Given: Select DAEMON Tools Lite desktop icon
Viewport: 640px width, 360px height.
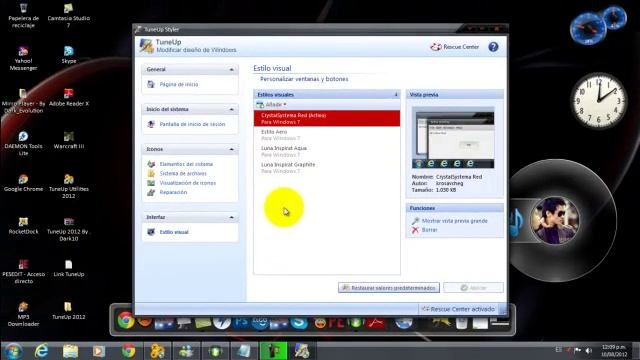Looking at the screenshot, I should pos(23,144).
